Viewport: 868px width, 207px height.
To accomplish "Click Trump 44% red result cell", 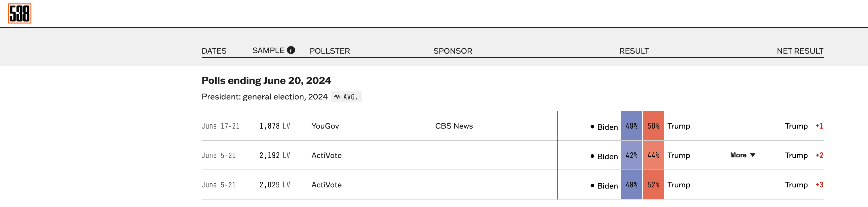I will (653, 155).
